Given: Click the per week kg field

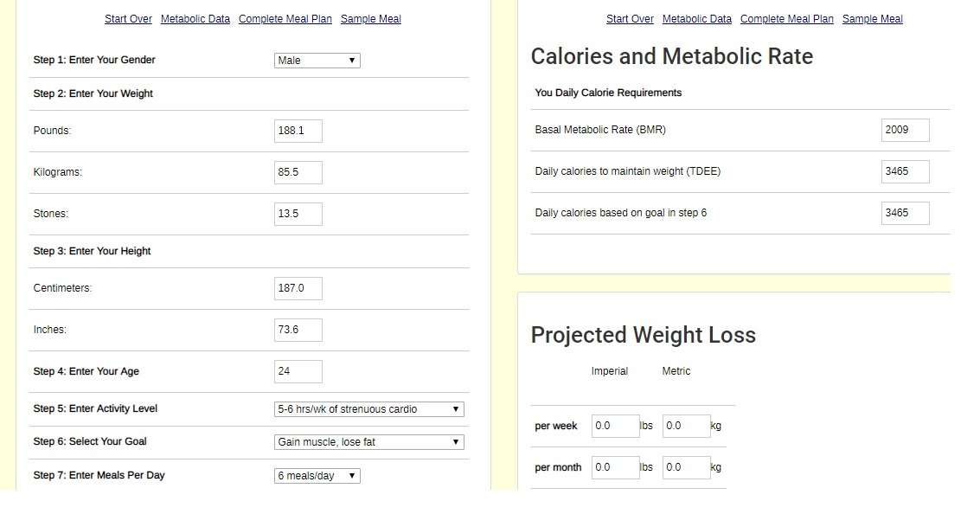Looking at the screenshot, I should [x=686, y=426].
